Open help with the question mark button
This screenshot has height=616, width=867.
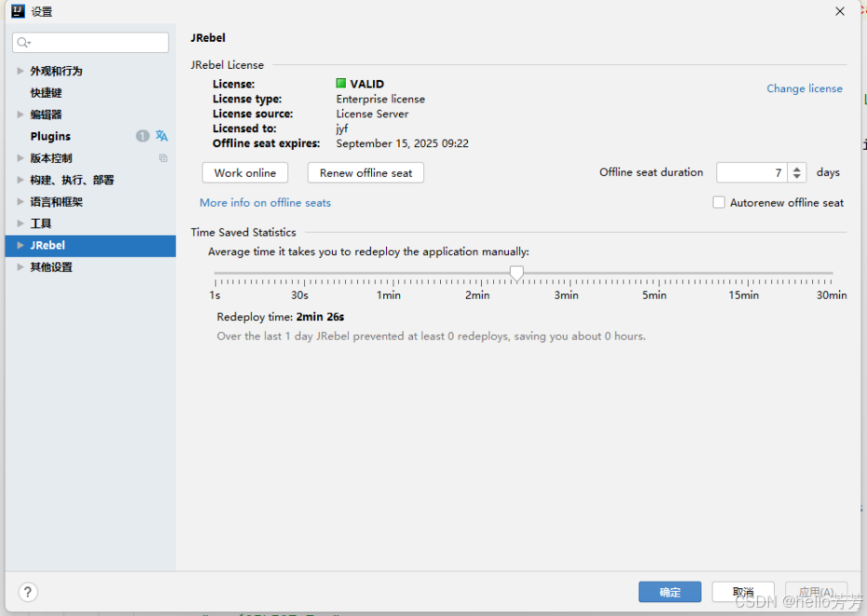(28, 592)
